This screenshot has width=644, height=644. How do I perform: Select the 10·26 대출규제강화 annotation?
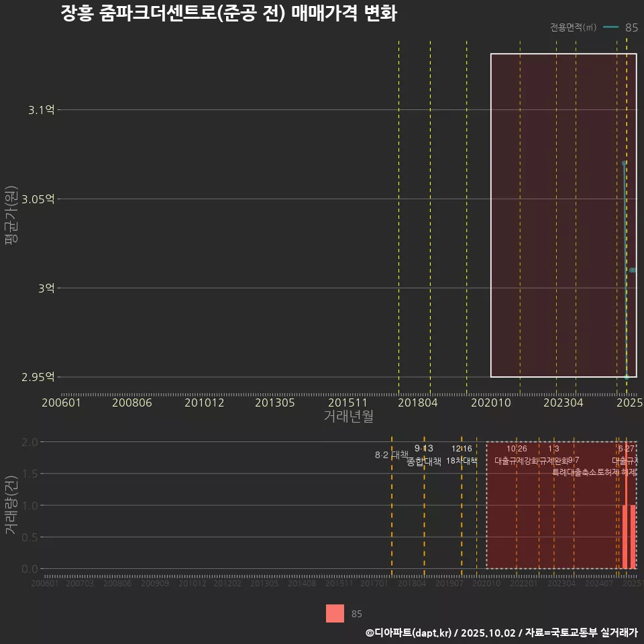[517, 455]
